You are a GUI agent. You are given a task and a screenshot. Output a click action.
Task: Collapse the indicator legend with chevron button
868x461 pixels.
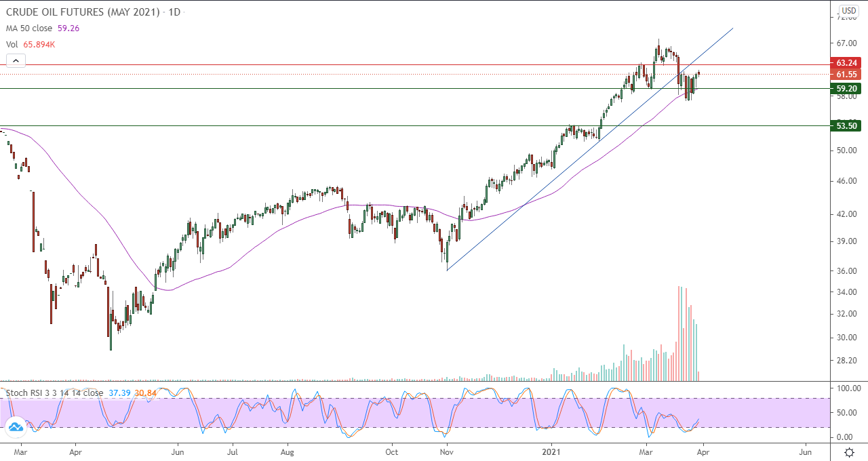point(16,60)
